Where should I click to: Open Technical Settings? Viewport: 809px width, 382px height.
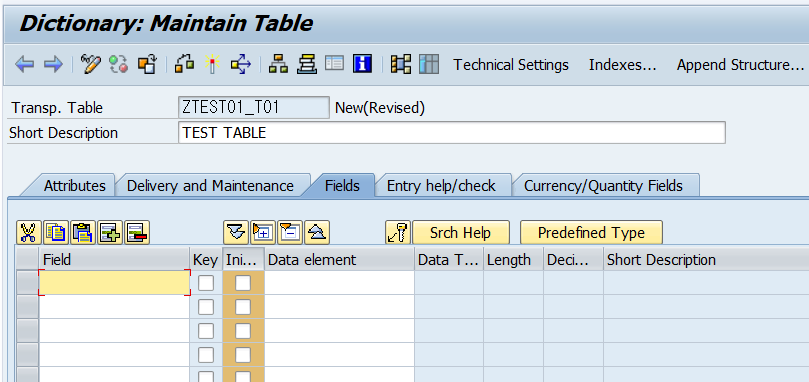point(511,65)
